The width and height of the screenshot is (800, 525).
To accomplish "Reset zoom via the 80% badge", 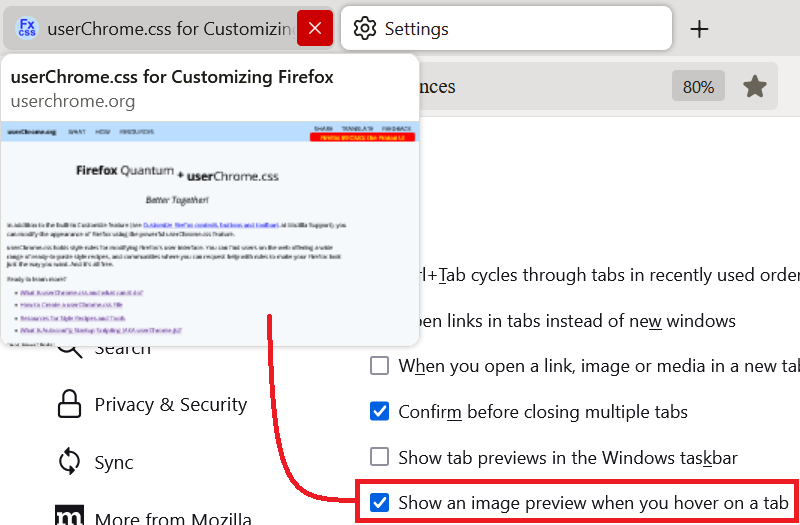I will click(x=698, y=87).
